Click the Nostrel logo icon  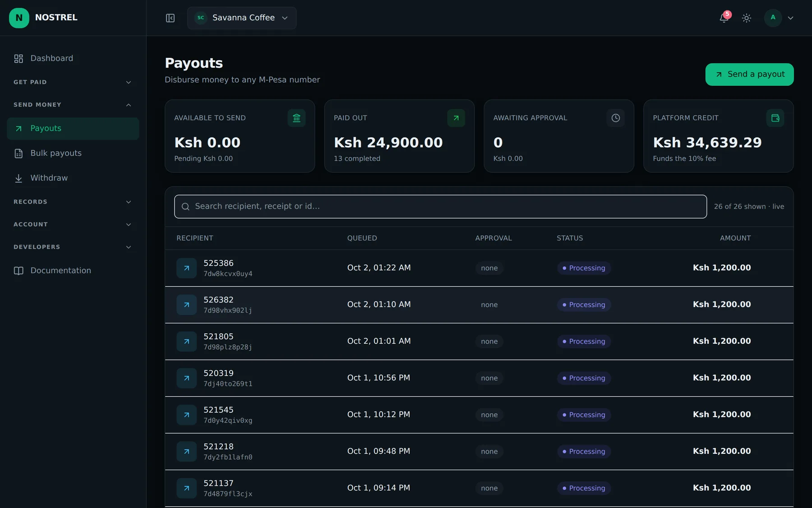[19, 18]
